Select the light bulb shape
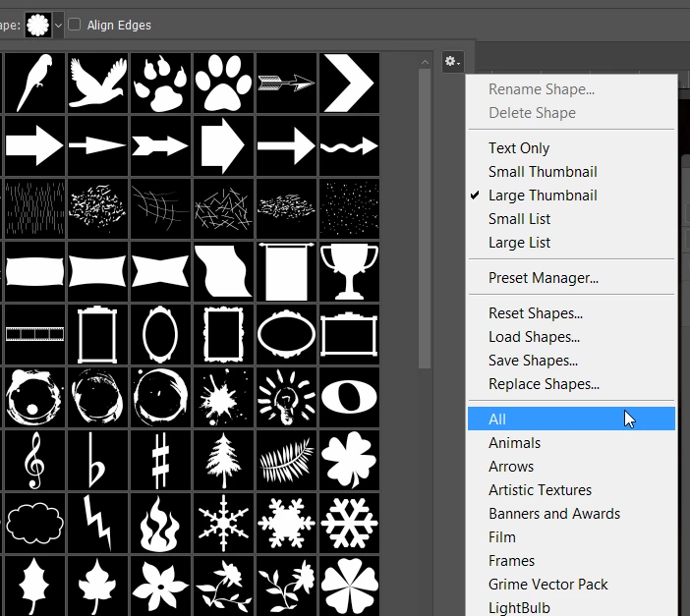The height and width of the screenshot is (616, 690). 286,397
